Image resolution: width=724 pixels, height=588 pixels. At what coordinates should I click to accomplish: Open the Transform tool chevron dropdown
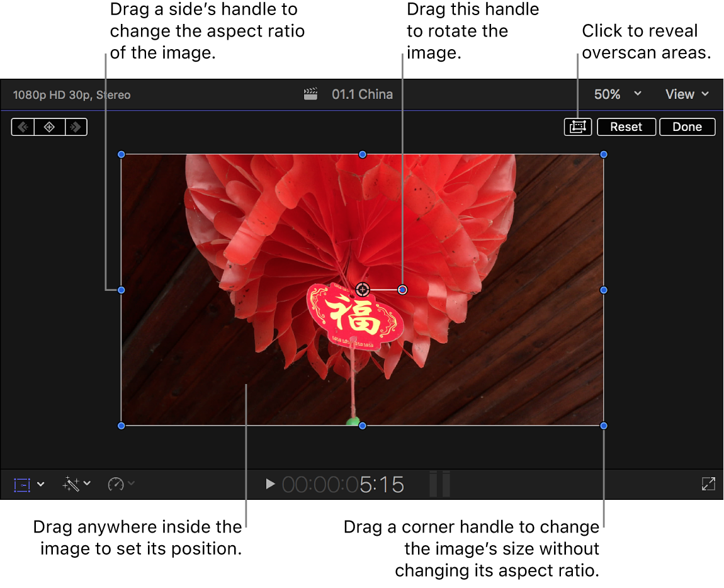pyautogui.click(x=41, y=484)
